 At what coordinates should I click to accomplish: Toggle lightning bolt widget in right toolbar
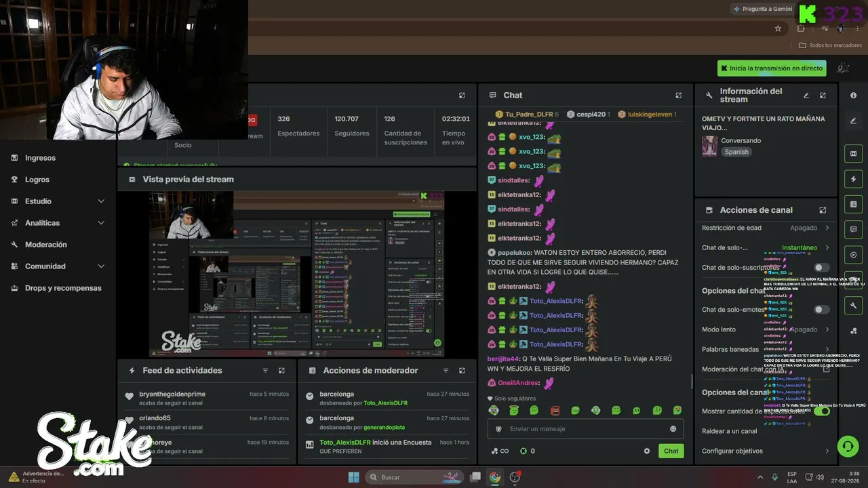pyautogui.click(x=853, y=179)
